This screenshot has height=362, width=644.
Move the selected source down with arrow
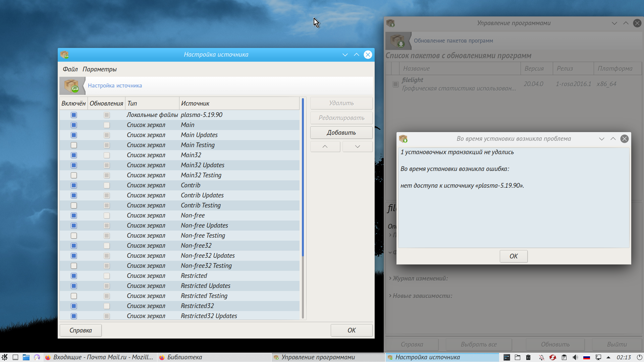click(x=357, y=146)
